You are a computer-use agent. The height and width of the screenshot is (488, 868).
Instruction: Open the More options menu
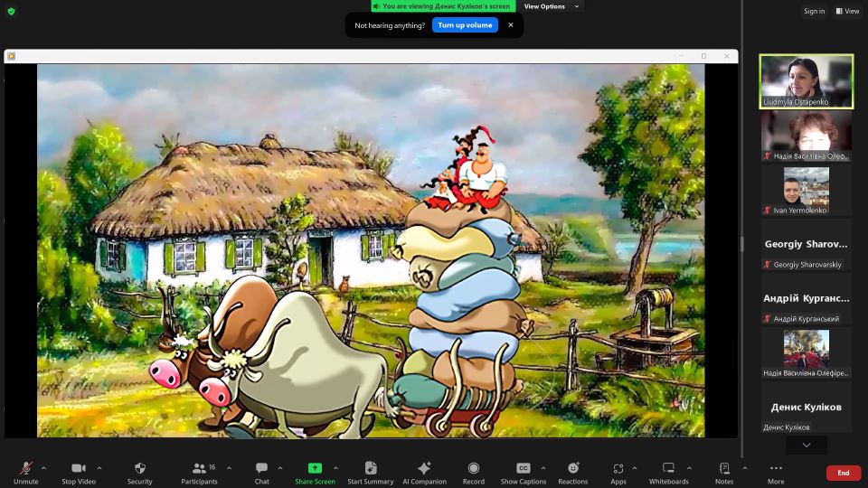[776, 473]
